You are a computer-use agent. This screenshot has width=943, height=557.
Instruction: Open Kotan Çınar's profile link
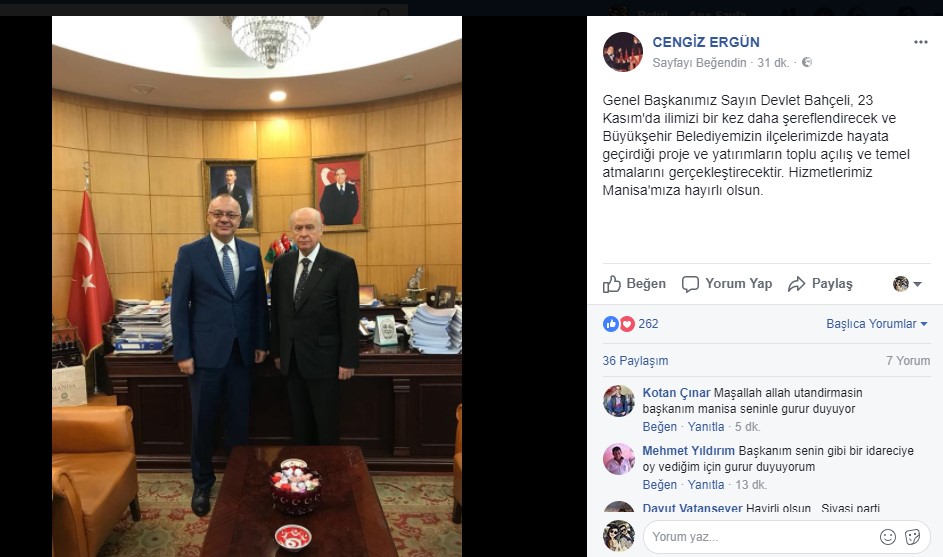click(x=676, y=393)
